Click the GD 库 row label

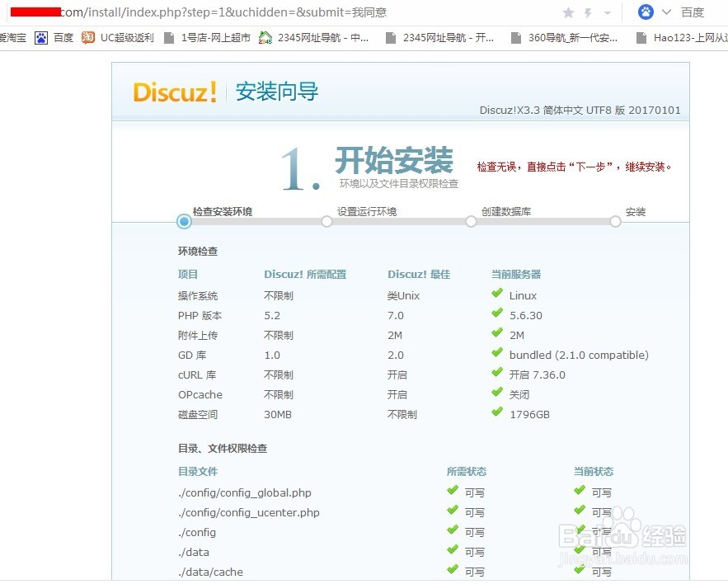[x=192, y=355]
